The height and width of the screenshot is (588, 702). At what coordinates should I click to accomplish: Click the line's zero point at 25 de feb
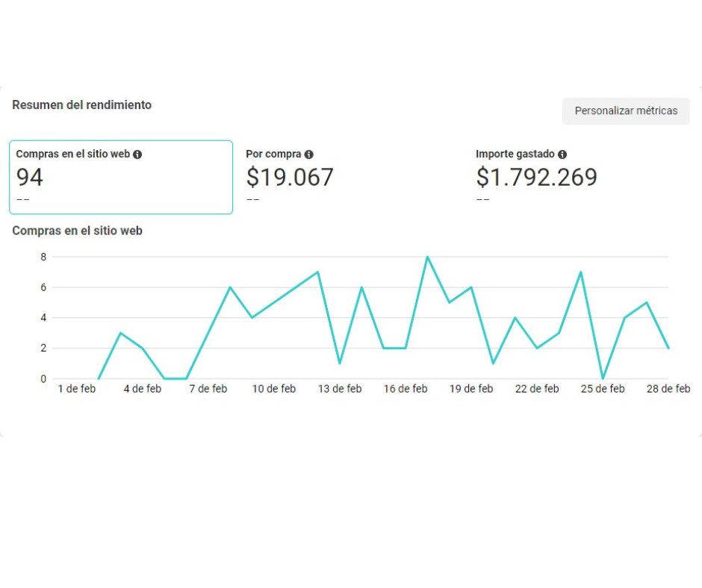(x=603, y=378)
